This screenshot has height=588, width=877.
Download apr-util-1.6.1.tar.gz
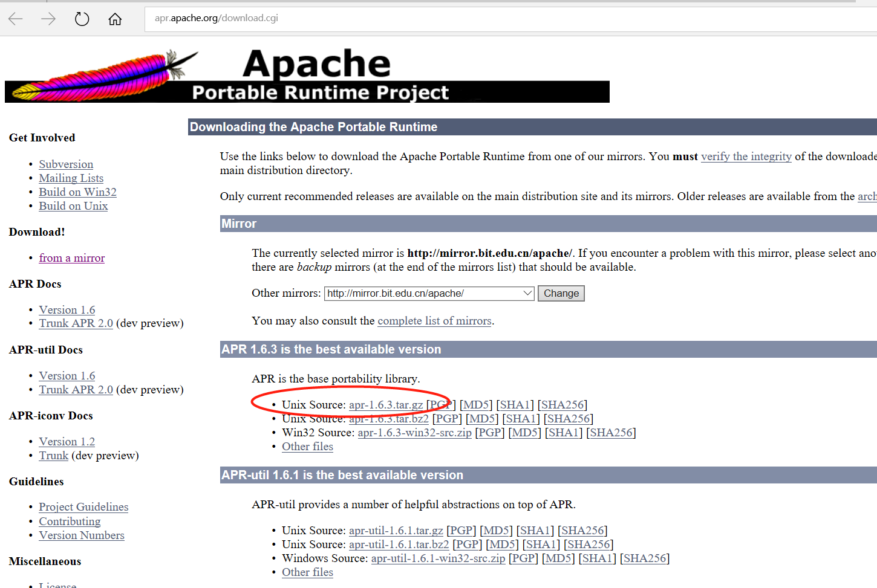pos(396,531)
